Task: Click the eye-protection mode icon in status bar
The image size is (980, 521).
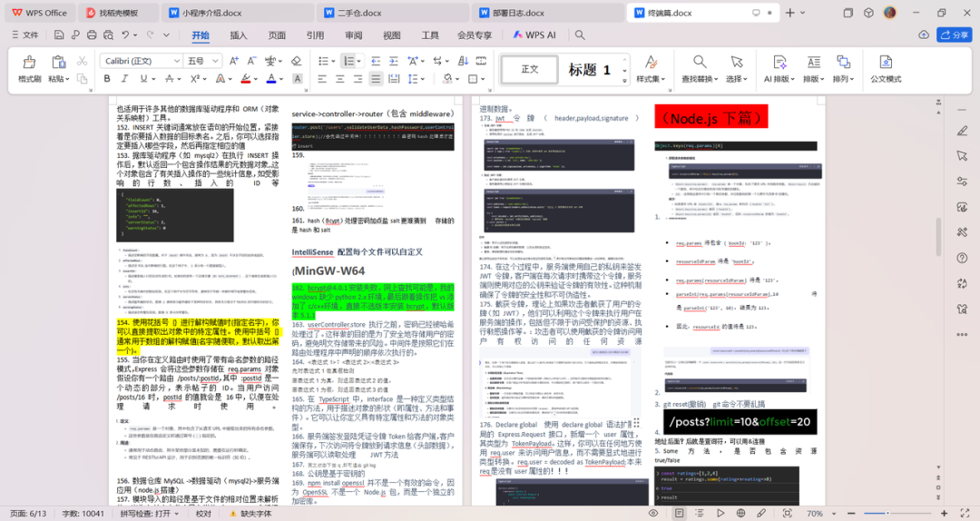Action: click(x=653, y=514)
